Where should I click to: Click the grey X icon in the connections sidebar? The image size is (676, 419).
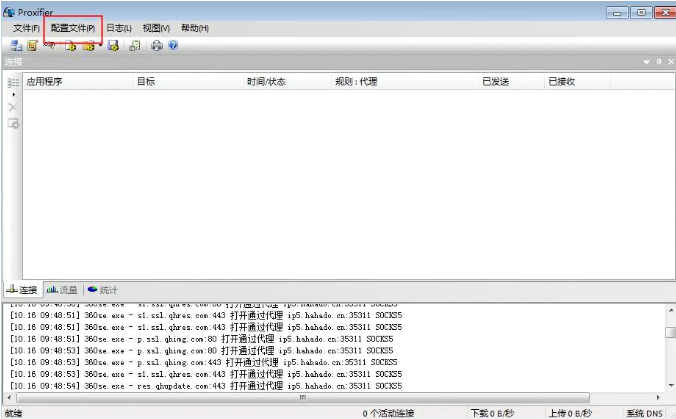pyautogui.click(x=13, y=107)
